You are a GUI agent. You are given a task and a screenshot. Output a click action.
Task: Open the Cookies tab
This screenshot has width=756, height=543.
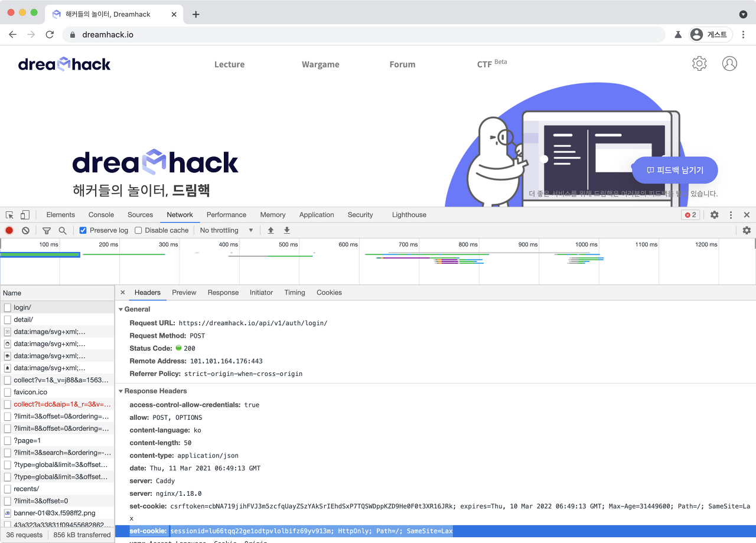[x=329, y=293]
